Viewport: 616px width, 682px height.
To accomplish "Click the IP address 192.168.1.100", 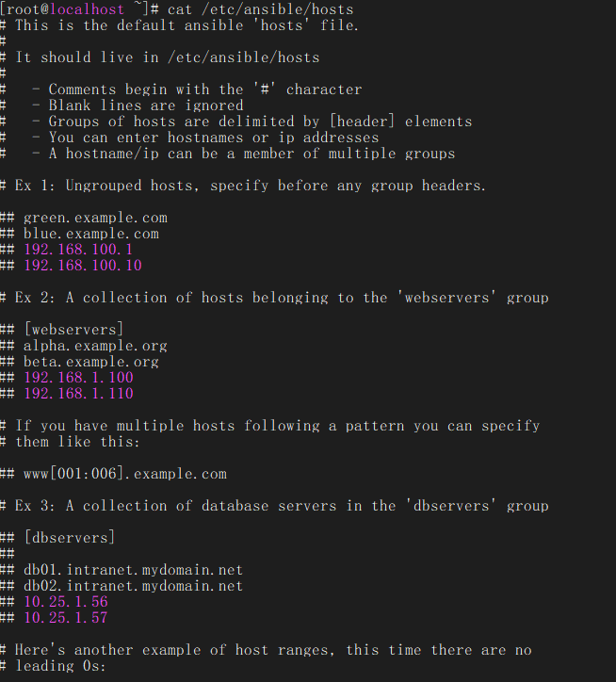I will [x=78, y=378].
